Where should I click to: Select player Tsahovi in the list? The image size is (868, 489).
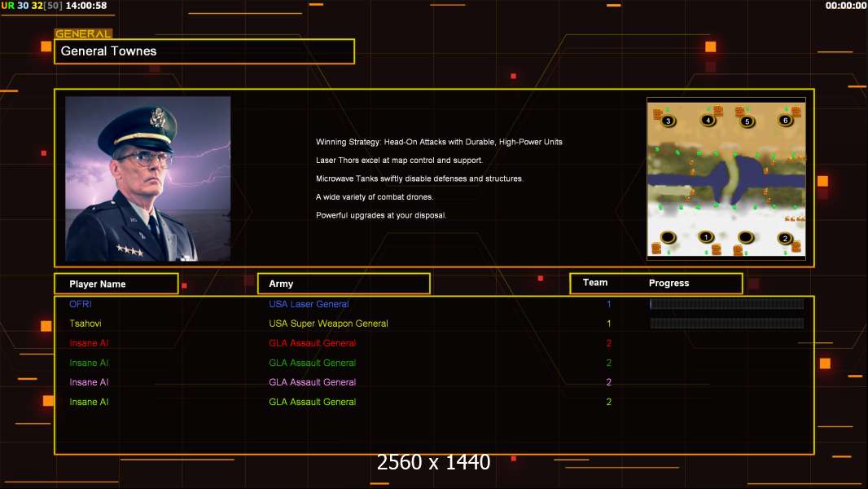click(85, 324)
